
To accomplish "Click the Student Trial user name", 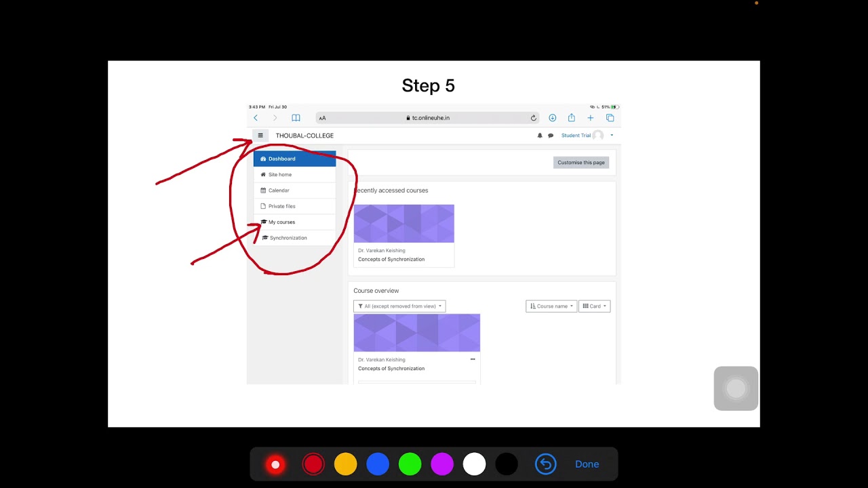I will (x=576, y=136).
